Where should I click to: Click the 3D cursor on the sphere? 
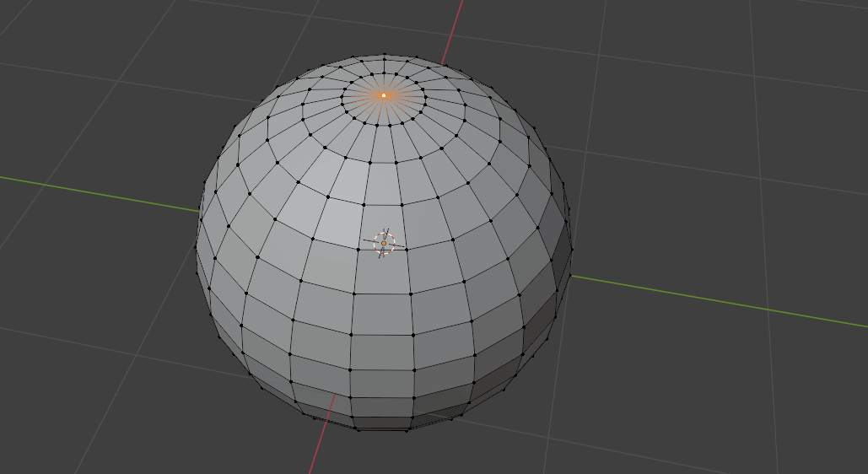click(384, 243)
